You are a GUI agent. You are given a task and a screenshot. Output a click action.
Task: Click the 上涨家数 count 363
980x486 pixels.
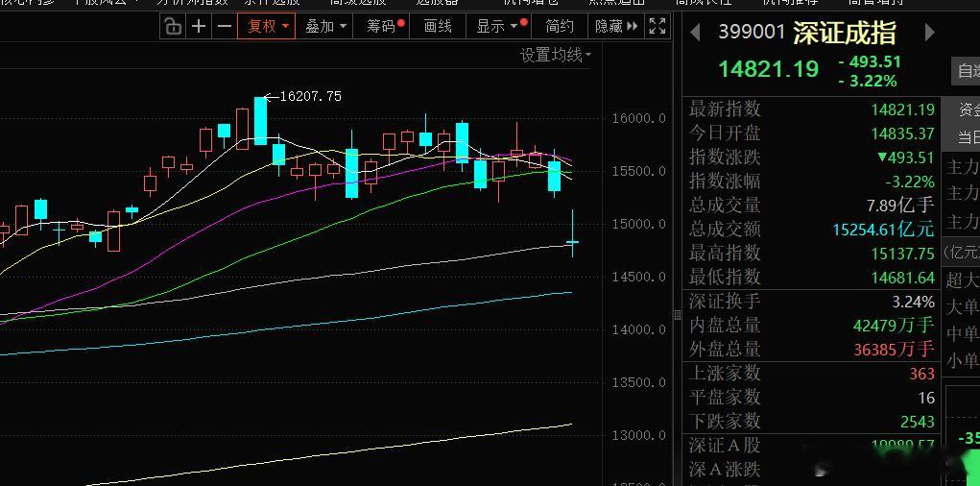[x=921, y=374]
